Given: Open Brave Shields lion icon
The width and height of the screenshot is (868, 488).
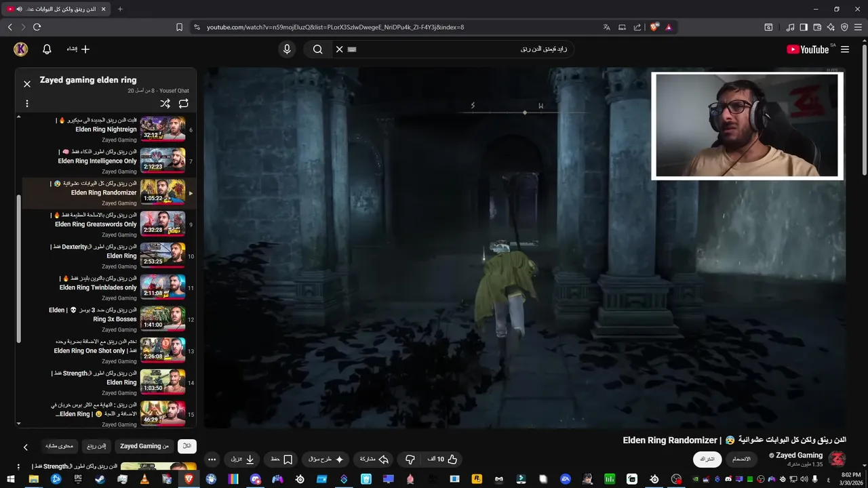Looking at the screenshot, I should 654,27.
